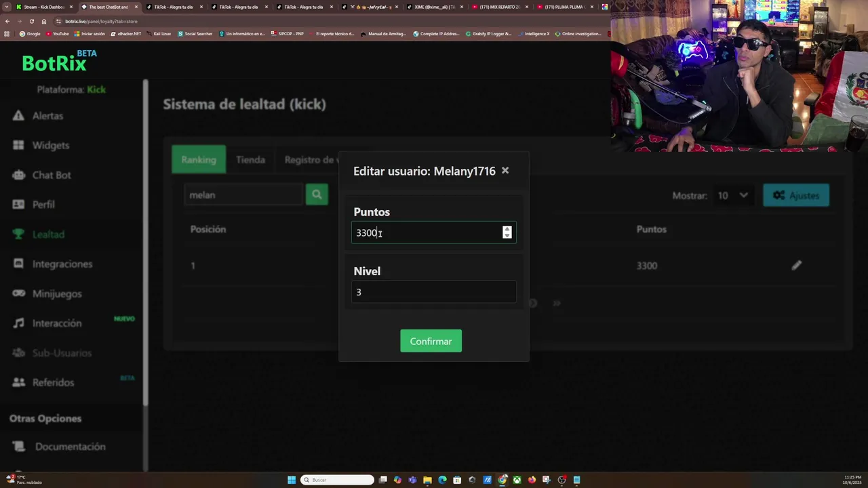
Task: Close the Editar usuario dialog
Action: coord(505,171)
